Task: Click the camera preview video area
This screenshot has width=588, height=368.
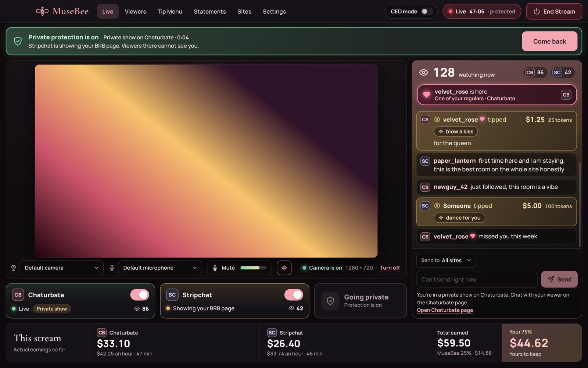Action: [x=206, y=161]
